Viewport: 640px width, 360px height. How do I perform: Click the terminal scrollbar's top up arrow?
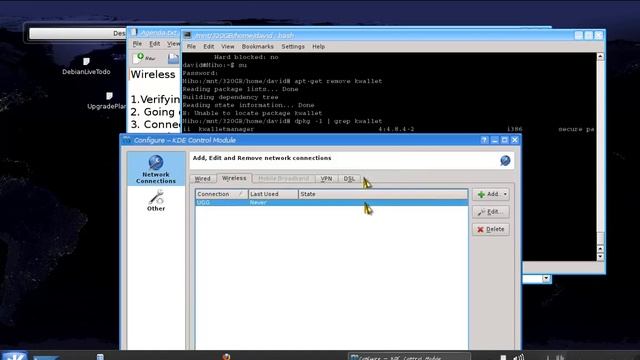pos(600,56)
